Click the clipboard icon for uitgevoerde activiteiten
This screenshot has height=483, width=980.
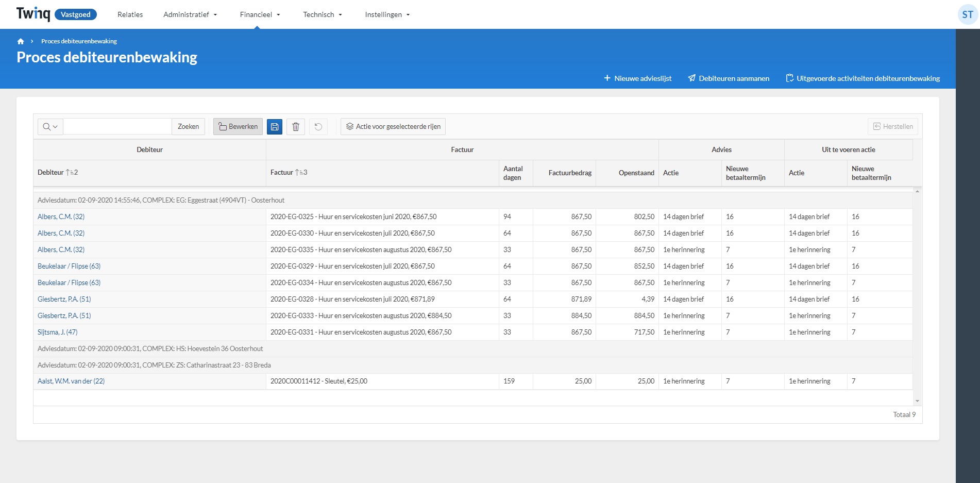789,78
